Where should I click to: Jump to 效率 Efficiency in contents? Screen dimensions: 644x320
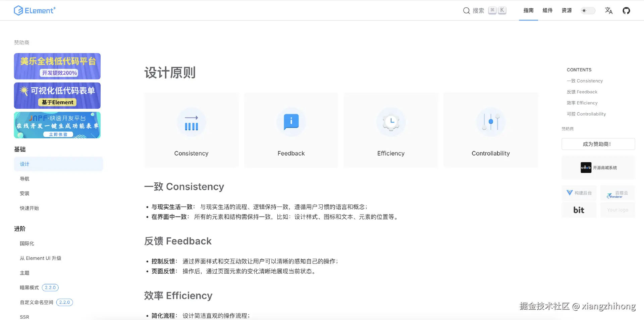(x=582, y=103)
